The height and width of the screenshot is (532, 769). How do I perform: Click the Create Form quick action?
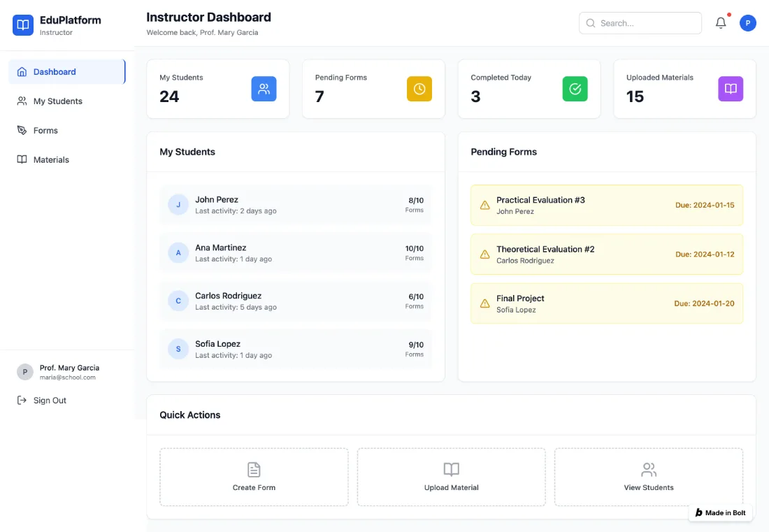tap(254, 477)
